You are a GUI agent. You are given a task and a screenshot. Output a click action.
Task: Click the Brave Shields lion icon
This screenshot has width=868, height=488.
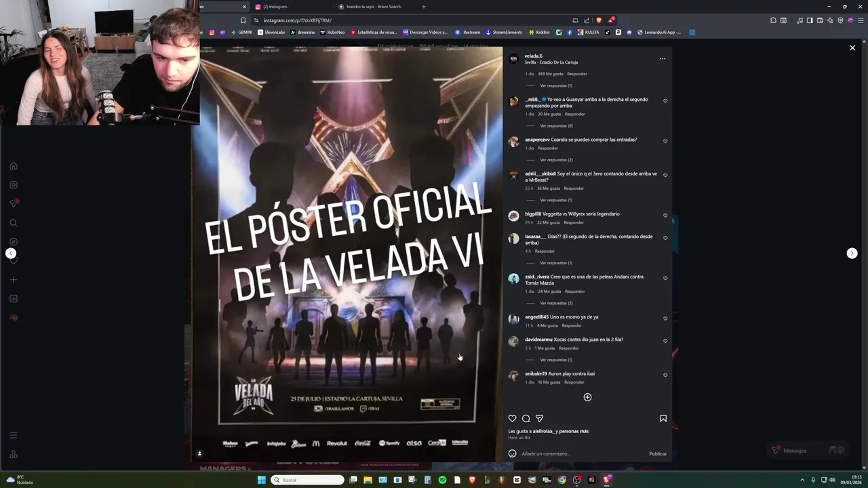[598, 20]
